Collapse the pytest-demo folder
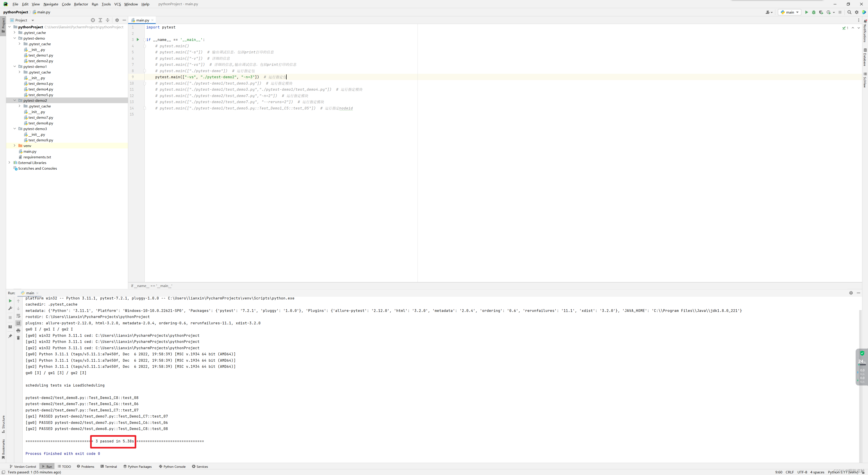The height and width of the screenshot is (475, 868). click(x=15, y=38)
